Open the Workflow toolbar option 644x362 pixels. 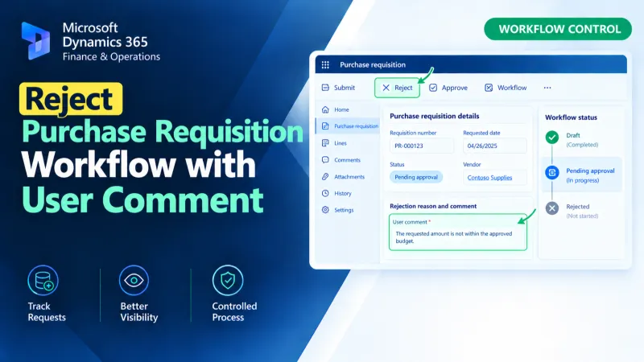point(506,88)
